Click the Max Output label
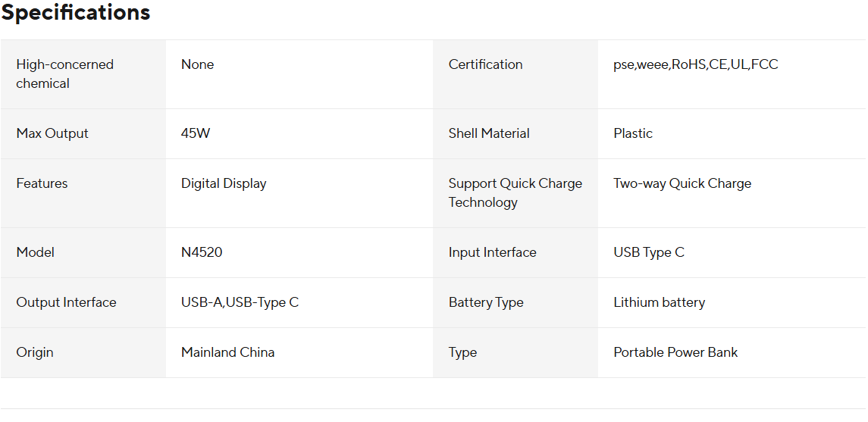This screenshot has width=868, height=422. point(52,133)
